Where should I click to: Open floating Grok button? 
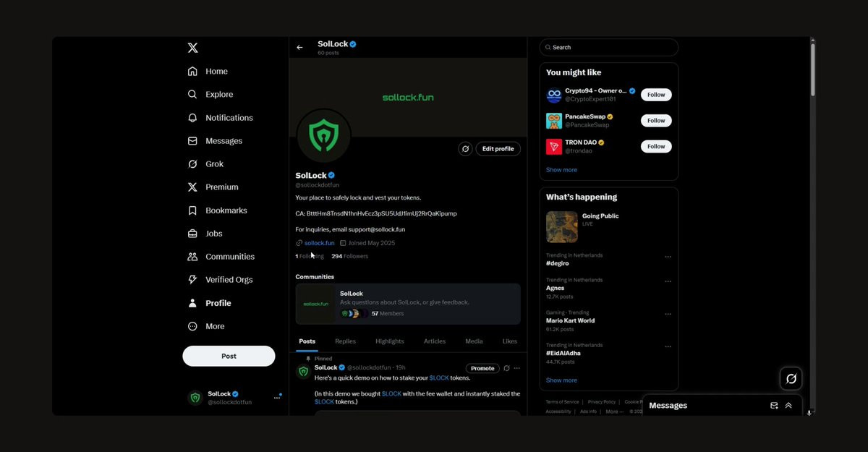click(791, 378)
